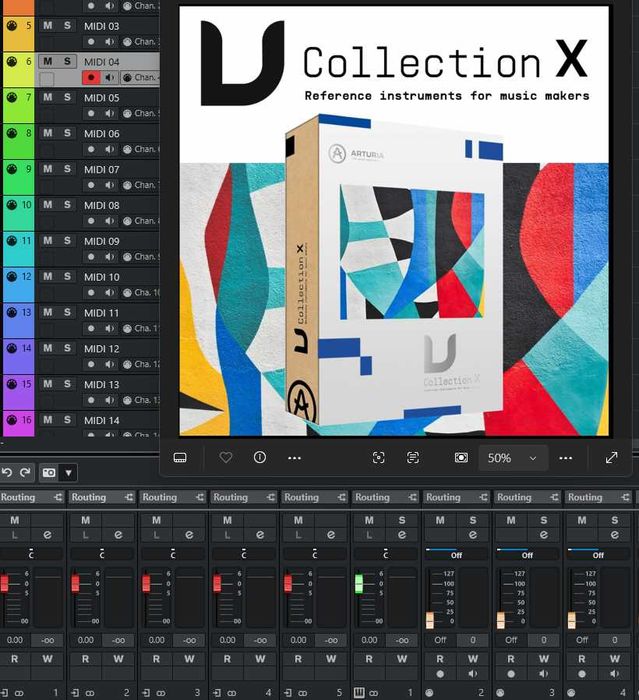Click the fader handle on MIDI mixer channel 4
The width and height of the screenshot is (639, 700).
coord(572,621)
